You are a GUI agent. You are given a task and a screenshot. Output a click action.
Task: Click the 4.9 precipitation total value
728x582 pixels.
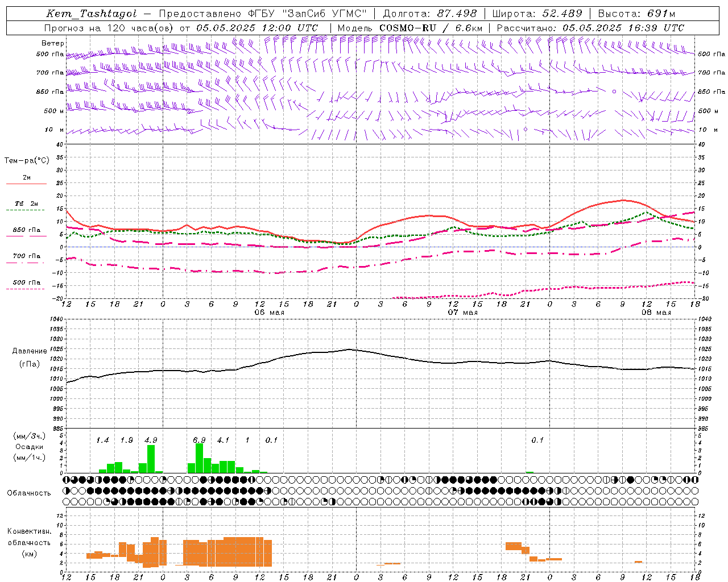pyautogui.click(x=151, y=440)
